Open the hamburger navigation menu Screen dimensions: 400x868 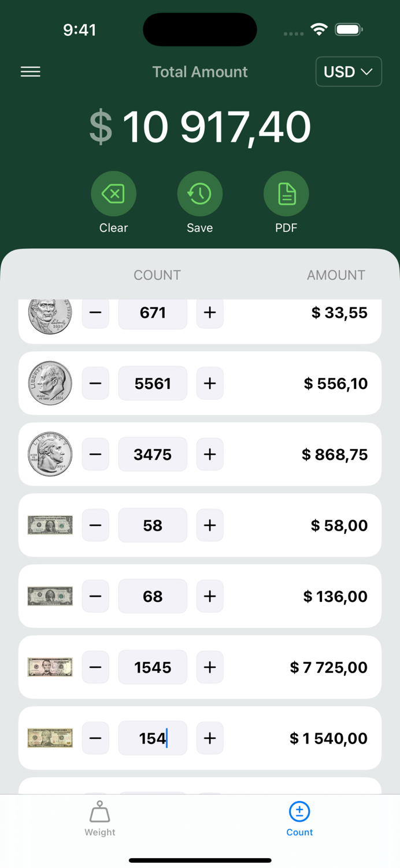[30, 71]
